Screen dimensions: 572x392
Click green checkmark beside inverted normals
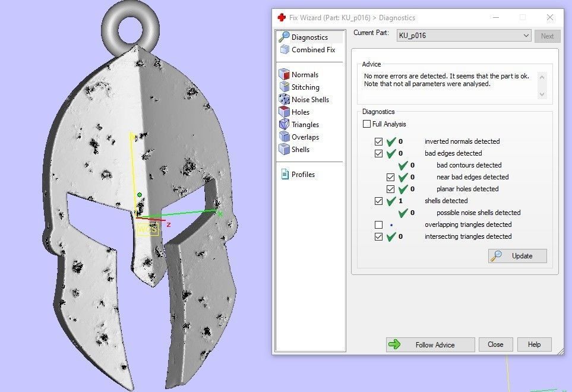(391, 141)
